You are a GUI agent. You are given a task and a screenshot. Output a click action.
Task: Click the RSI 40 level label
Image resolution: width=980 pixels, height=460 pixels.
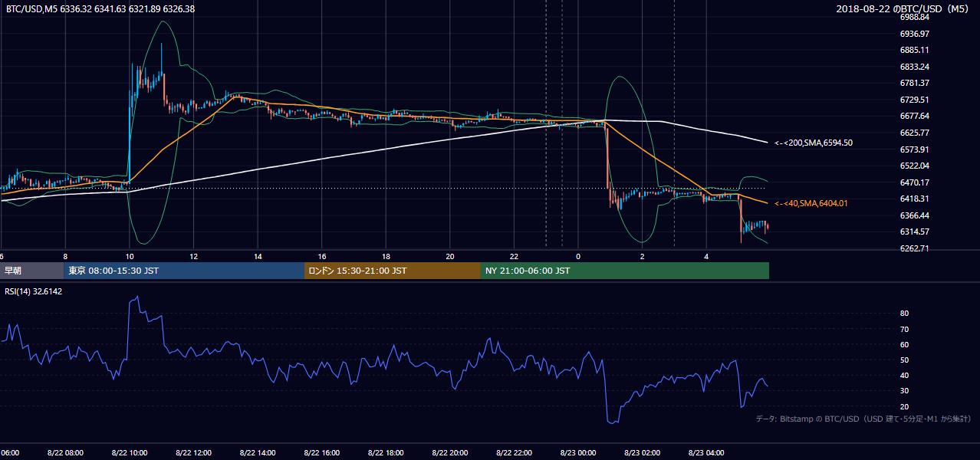(904, 375)
